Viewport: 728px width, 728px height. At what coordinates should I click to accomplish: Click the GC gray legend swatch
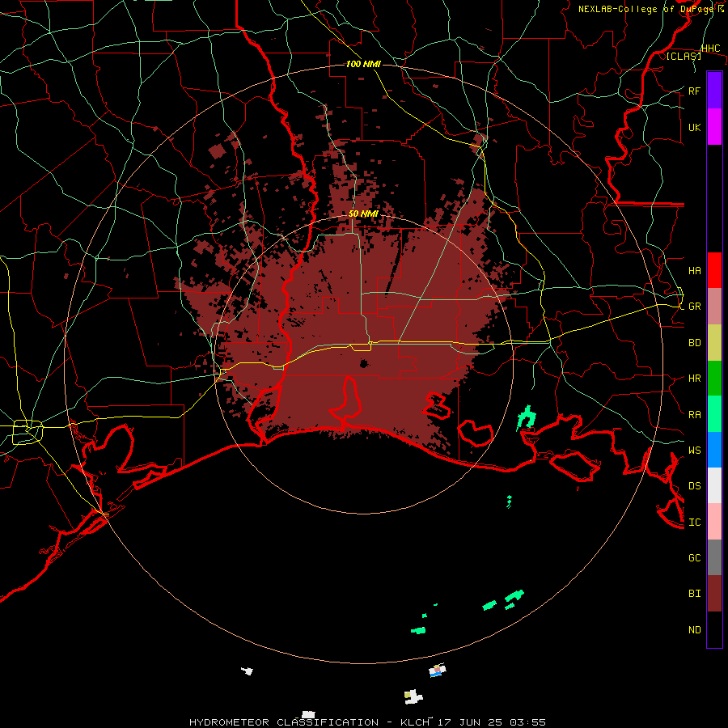point(714,557)
